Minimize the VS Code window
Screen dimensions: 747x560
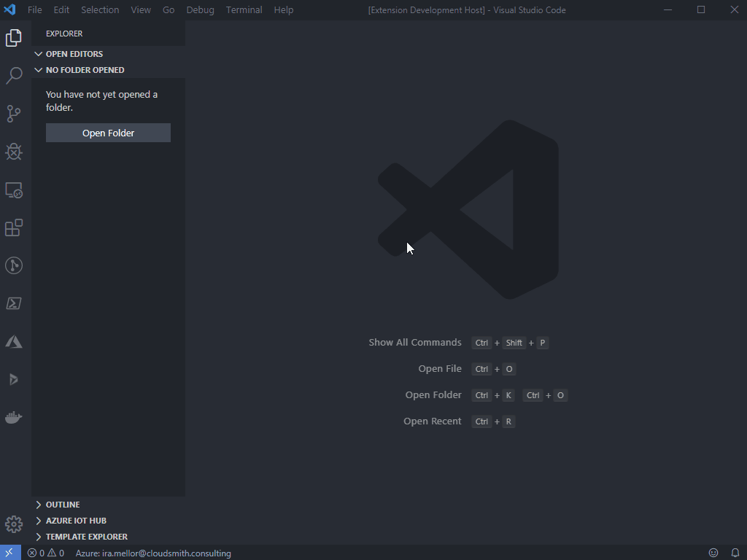coord(668,9)
